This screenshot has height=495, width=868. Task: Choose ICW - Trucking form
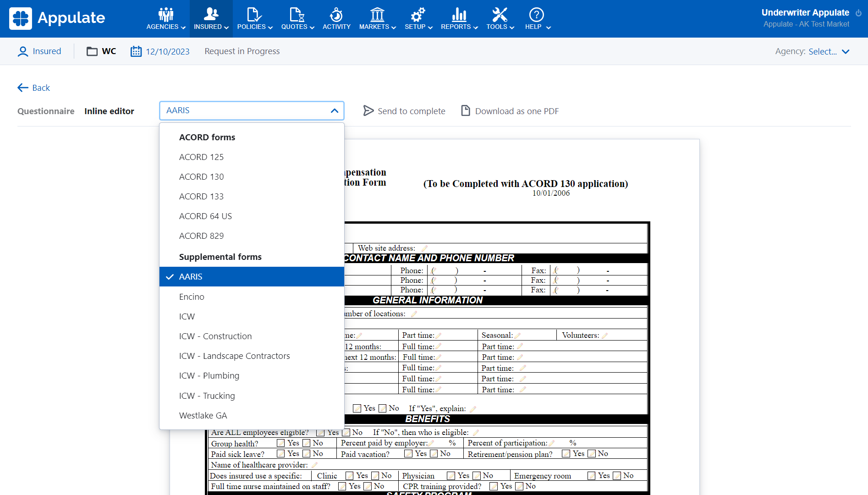(x=207, y=396)
